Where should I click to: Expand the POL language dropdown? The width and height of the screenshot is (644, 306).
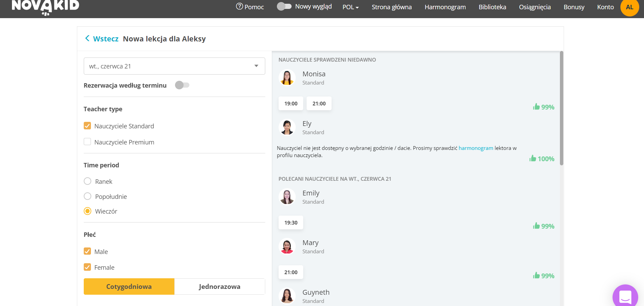[351, 7]
